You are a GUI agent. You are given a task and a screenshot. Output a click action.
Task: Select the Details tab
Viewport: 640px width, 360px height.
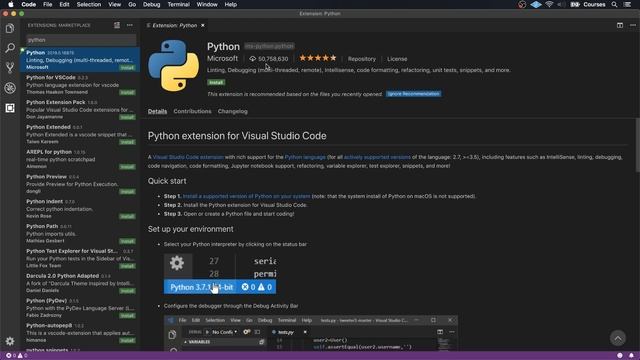(x=157, y=111)
